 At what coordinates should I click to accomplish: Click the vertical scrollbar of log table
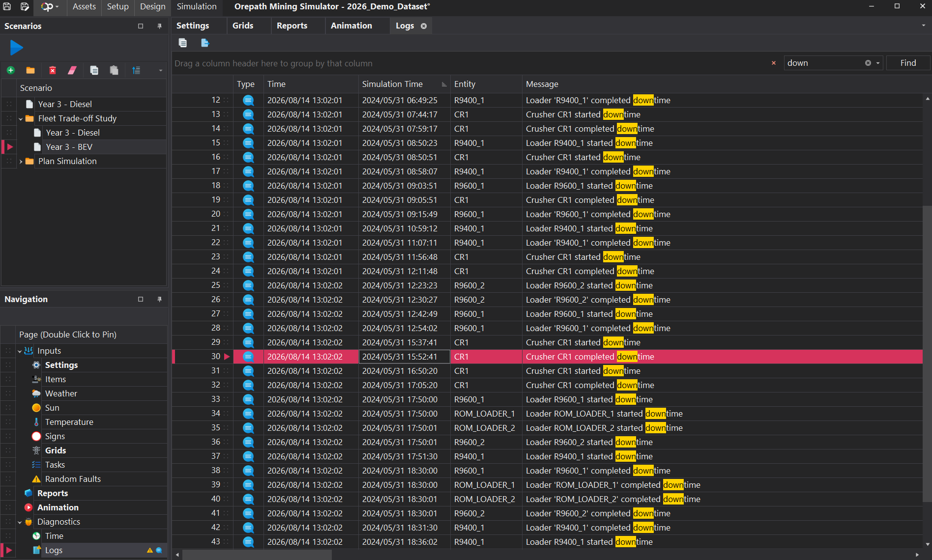coord(927,354)
